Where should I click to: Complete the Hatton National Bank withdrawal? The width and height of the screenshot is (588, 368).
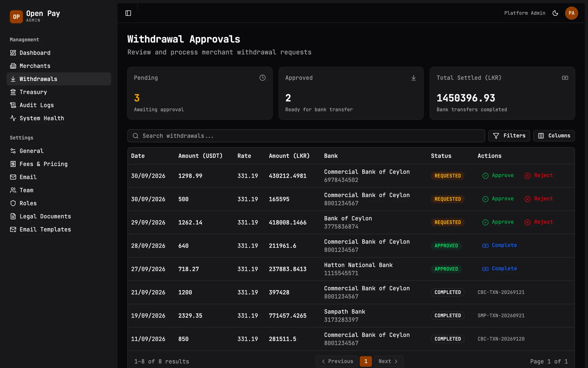point(499,269)
